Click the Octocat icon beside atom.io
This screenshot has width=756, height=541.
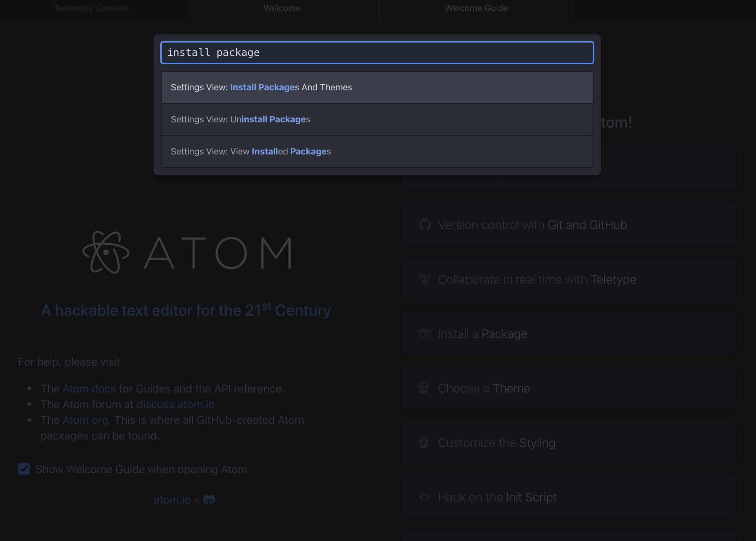(x=209, y=500)
